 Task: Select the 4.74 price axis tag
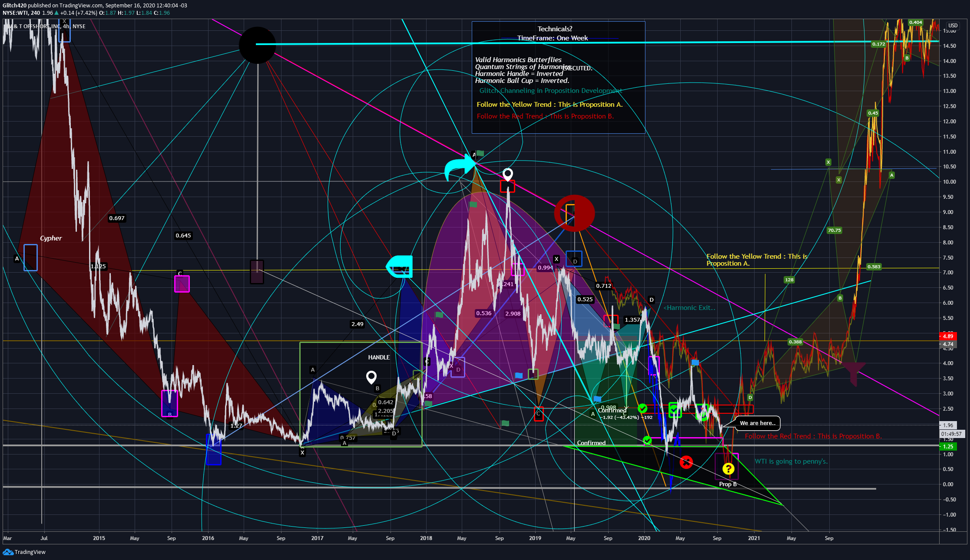coord(947,344)
